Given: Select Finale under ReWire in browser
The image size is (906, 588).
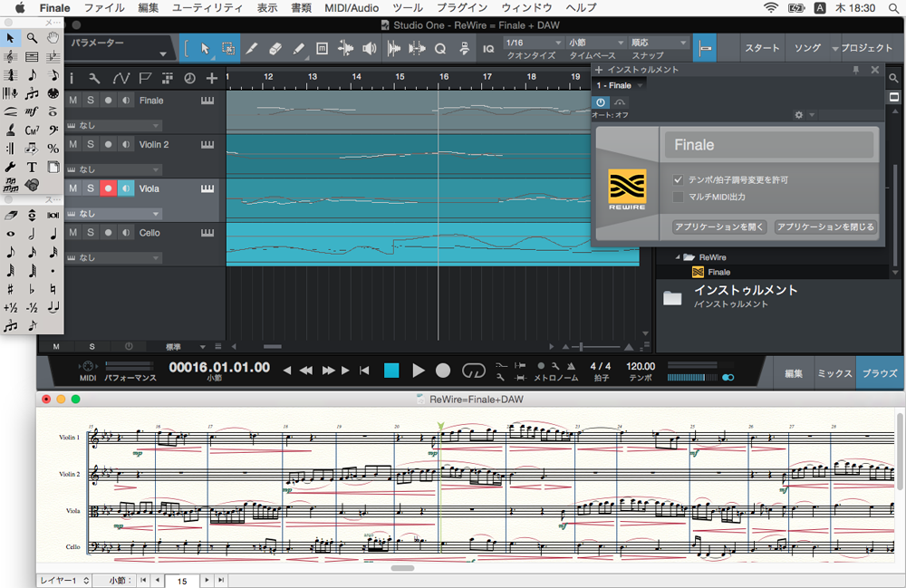Looking at the screenshot, I should pyautogui.click(x=718, y=272).
